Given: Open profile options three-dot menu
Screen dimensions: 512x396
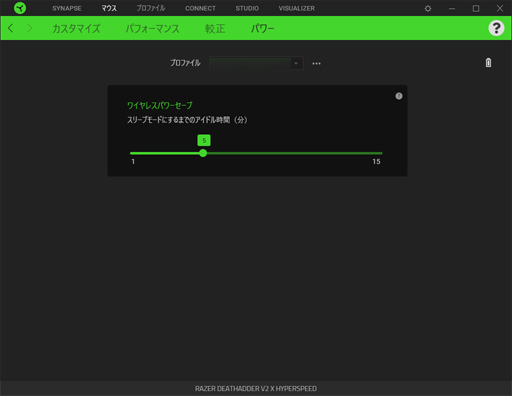Looking at the screenshot, I should [x=316, y=63].
